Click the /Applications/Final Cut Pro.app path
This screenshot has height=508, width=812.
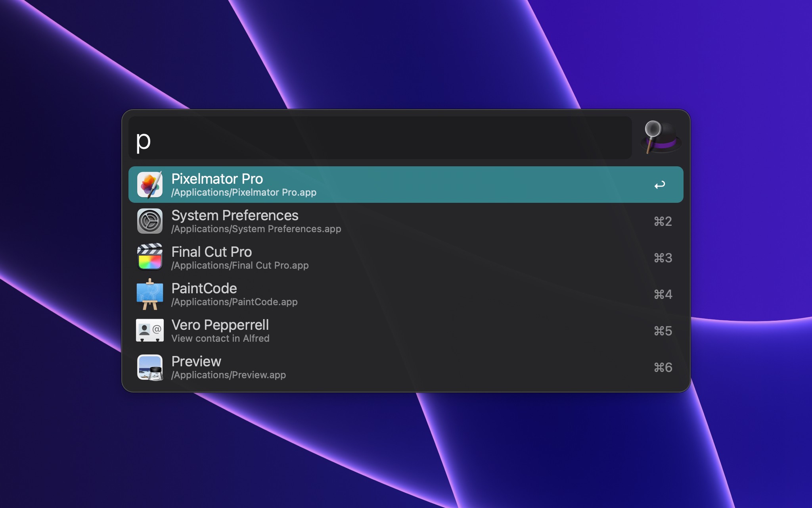(x=240, y=266)
